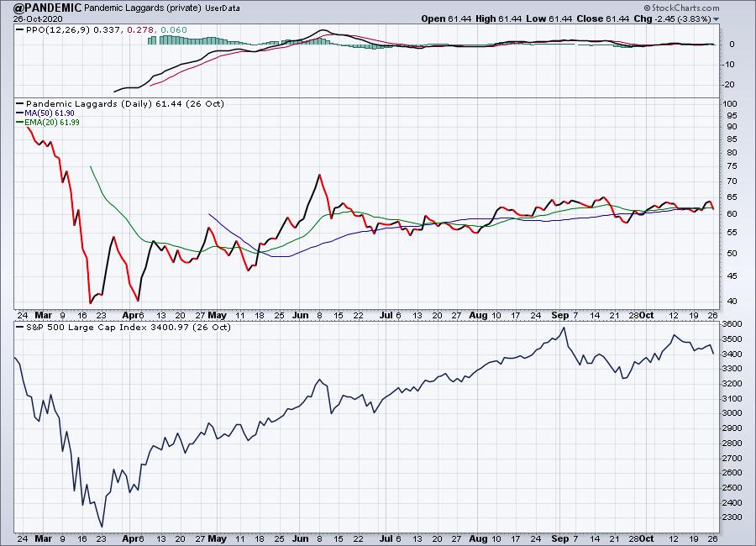Screen dimensions: 756x546
Task: Click the 3400 tick on S&P axis
Action: [732, 354]
